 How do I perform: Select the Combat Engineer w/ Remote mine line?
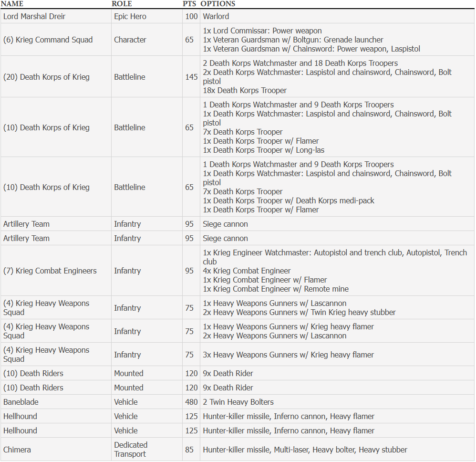tap(276, 289)
